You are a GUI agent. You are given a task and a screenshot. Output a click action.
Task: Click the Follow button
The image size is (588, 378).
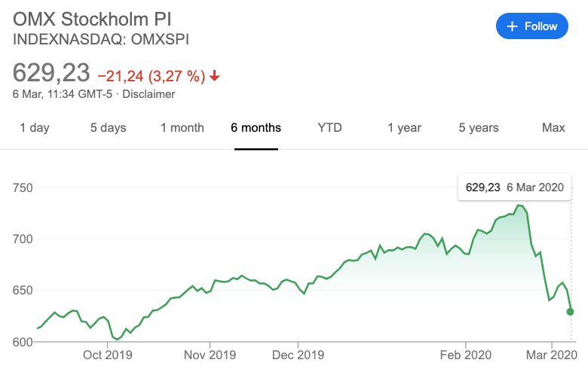(532, 26)
